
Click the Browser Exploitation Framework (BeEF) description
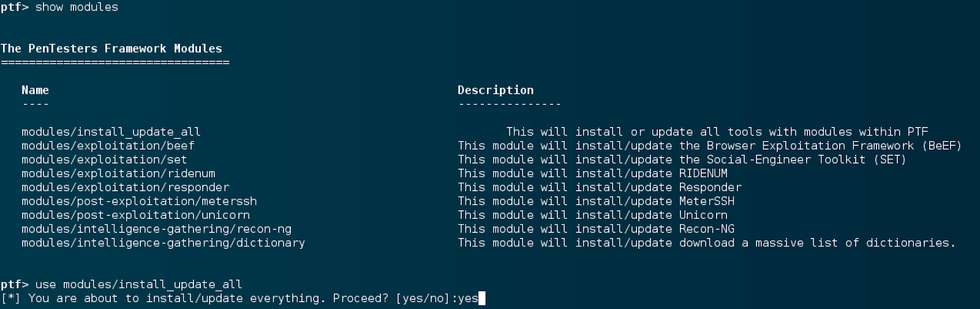coord(834,146)
